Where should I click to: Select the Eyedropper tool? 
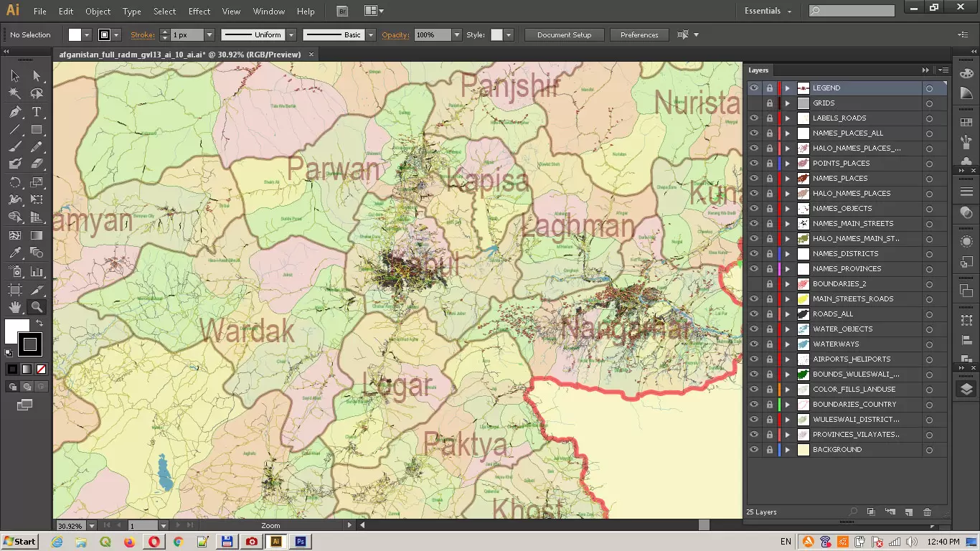tap(15, 253)
